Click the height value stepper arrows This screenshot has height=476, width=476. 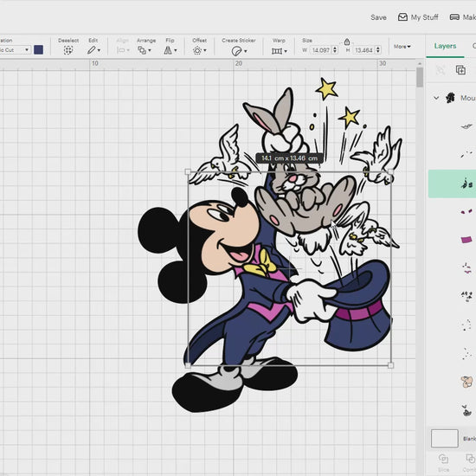378,50
